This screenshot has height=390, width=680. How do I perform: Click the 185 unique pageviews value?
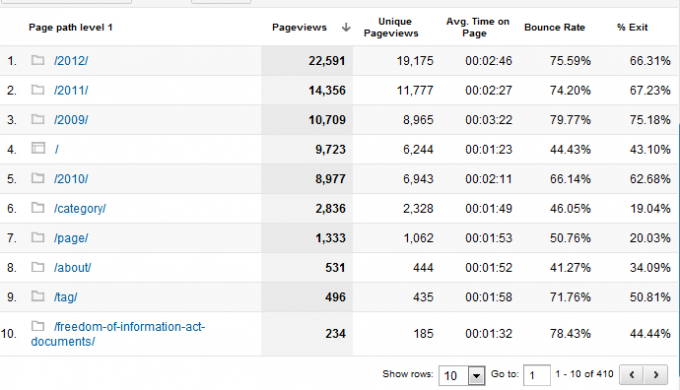tap(423, 334)
